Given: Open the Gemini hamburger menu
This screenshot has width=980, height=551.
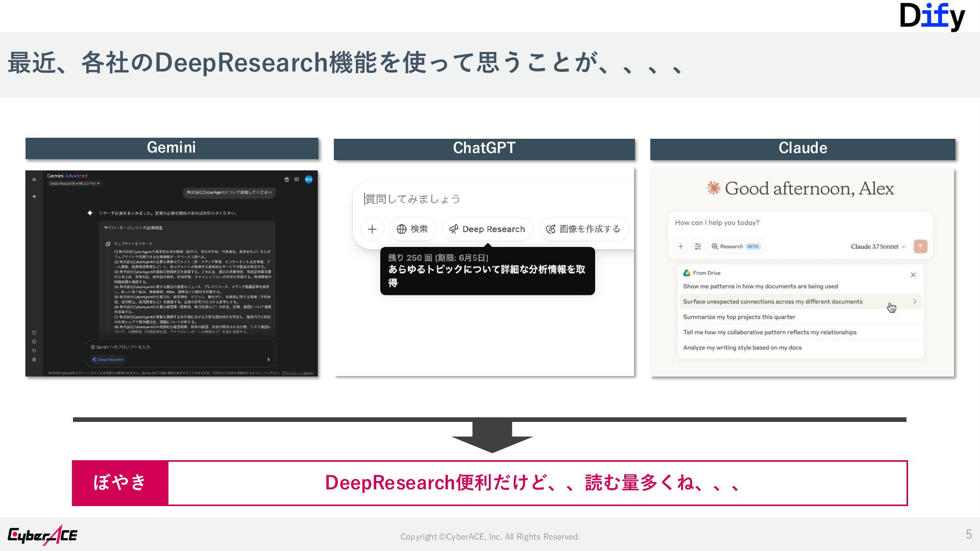Looking at the screenshot, I should [34, 180].
